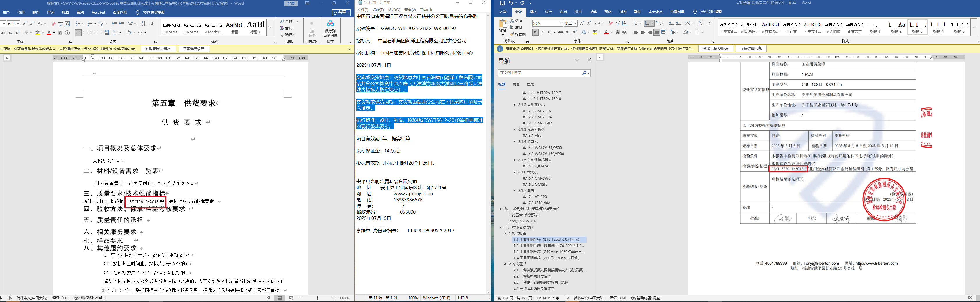Image resolution: width=980 pixels, height=302 pixels.
Task: Increase indent in right Word window
Action: [679, 23]
